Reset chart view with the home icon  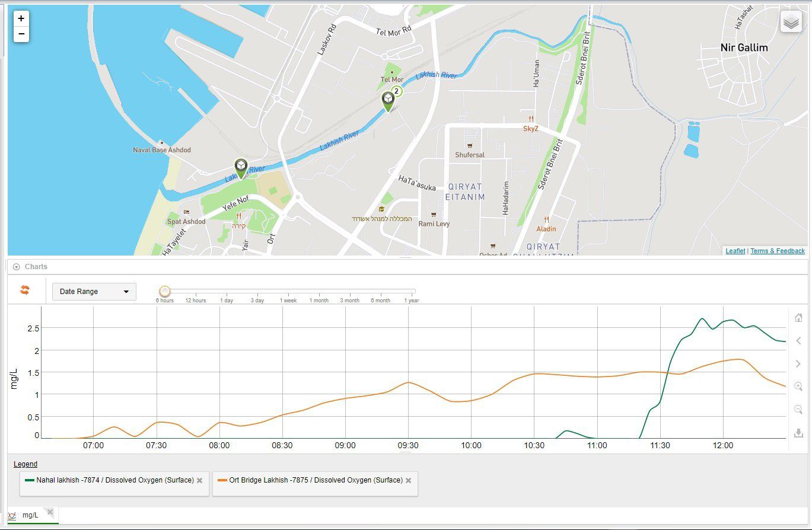click(798, 318)
